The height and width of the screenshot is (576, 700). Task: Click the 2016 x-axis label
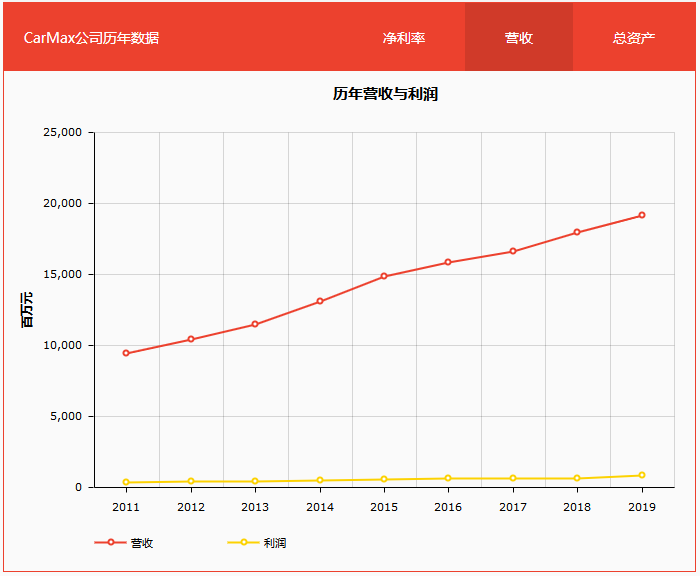pos(448,507)
